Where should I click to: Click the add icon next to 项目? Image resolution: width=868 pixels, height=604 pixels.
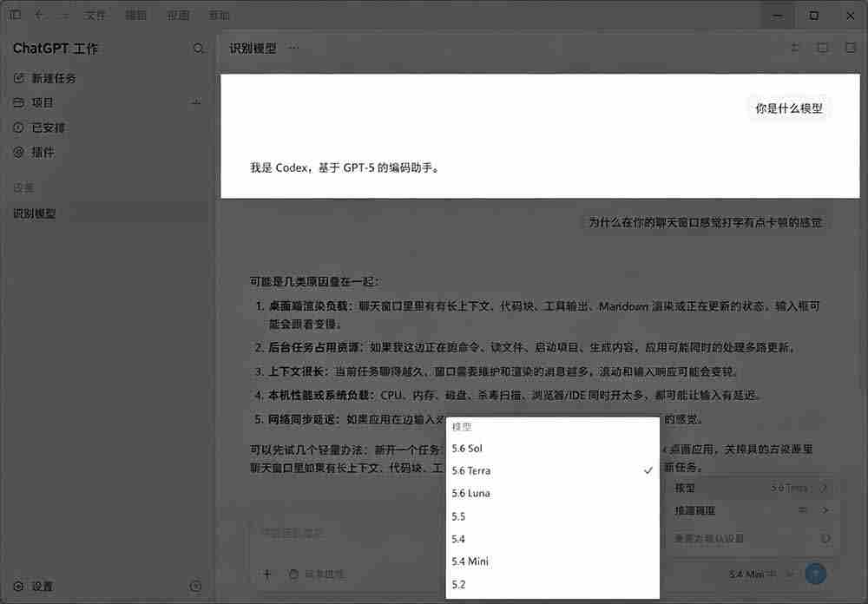pos(196,102)
